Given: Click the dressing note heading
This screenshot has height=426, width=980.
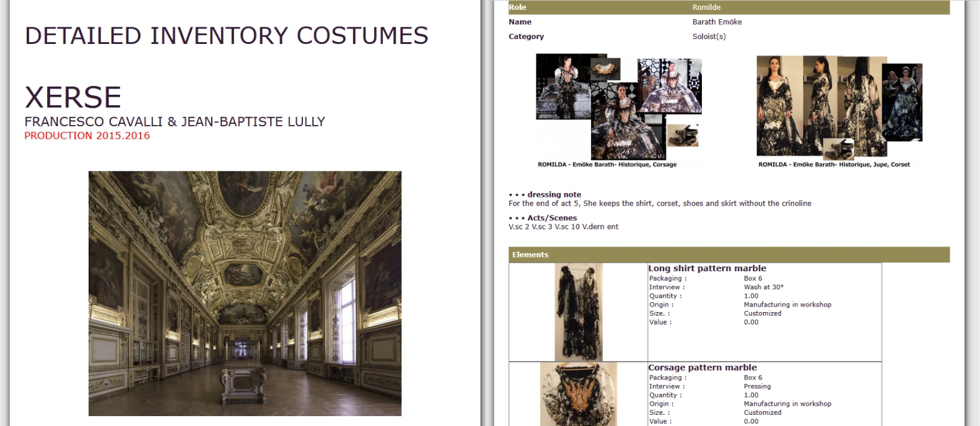Looking at the screenshot, I should [x=554, y=194].
